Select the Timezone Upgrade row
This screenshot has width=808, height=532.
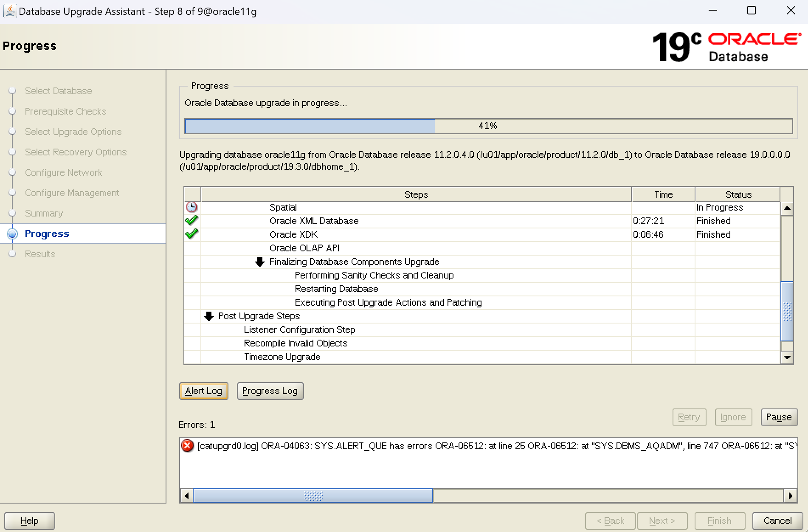(x=482, y=357)
